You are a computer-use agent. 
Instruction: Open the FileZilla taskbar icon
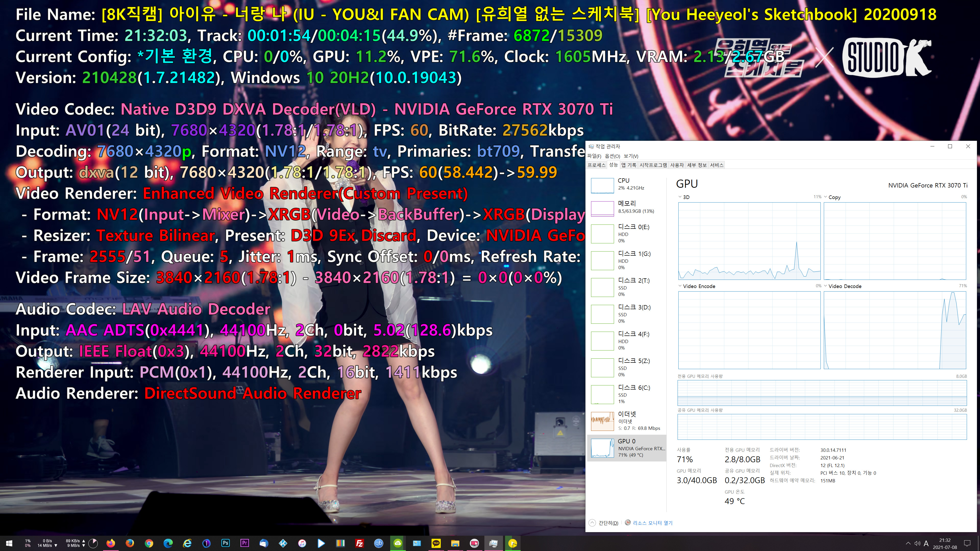(360, 543)
